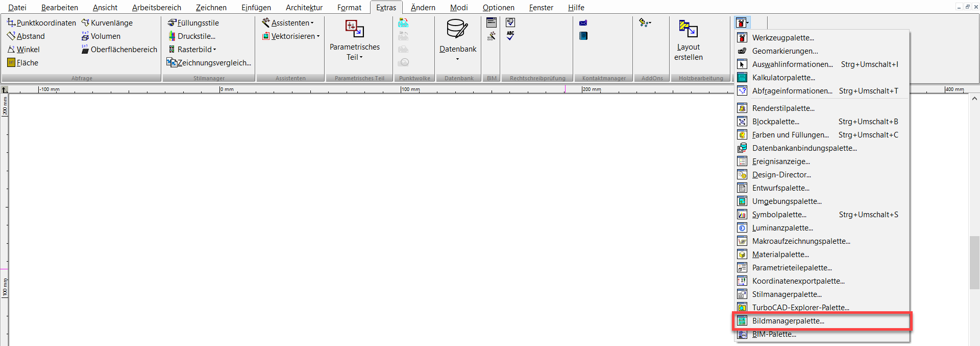Click the vertical scrollbar thumb
The width and height of the screenshot is (980, 346).
click(974, 263)
